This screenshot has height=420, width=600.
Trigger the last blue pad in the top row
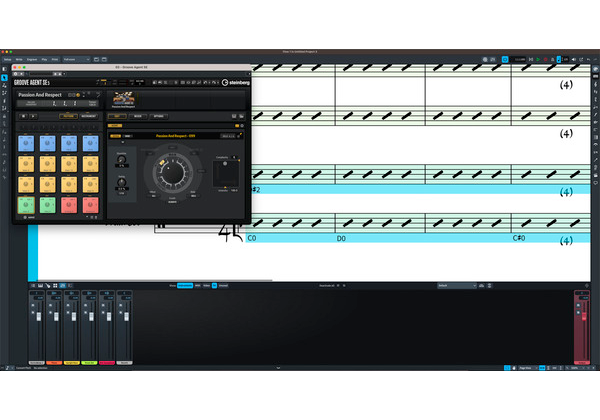(x=91, y=143)
